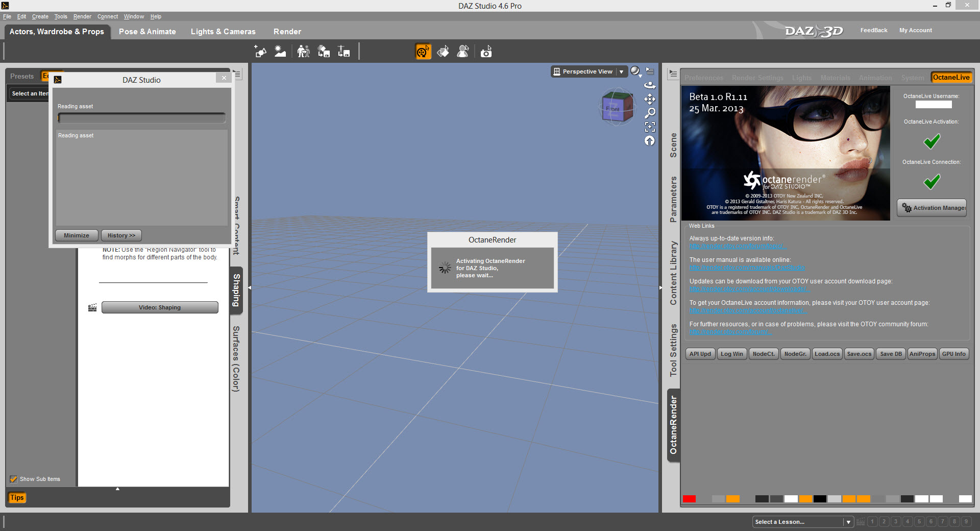Open the Perspective View dropdown arrow
This screenshot has height=531, width=980.
[x=621, y=72]
